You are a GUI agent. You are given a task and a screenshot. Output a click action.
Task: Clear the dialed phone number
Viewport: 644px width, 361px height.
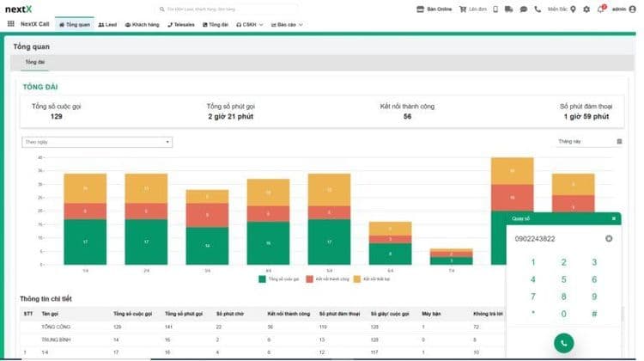tap(609, 238)
